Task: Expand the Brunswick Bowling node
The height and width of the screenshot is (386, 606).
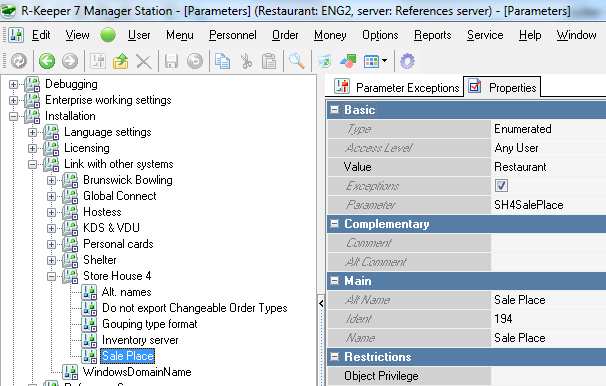Action: 51,180
